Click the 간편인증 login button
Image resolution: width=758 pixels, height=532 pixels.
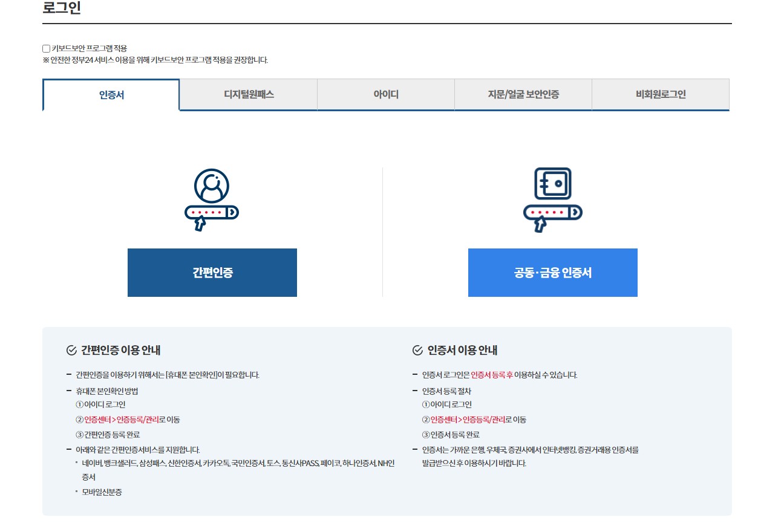212,273
